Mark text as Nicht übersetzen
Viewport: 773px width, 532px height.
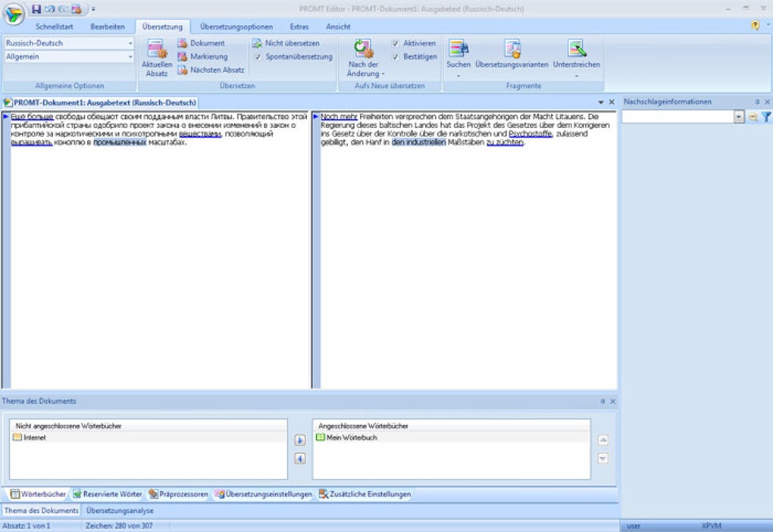(x=286, y=43)
